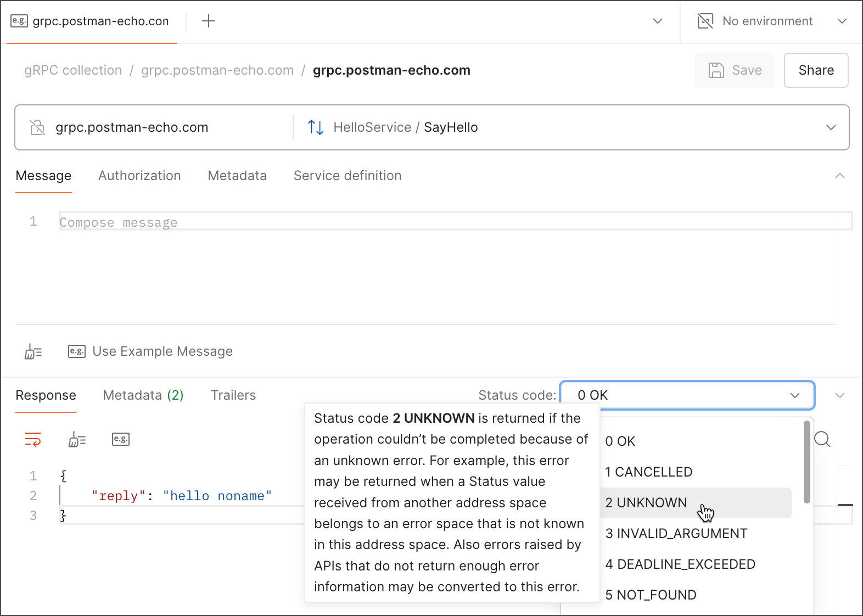Switch to the Authorization tab
Image resolution: width=863 pixels, height=616 pixels.
(139, 176)
